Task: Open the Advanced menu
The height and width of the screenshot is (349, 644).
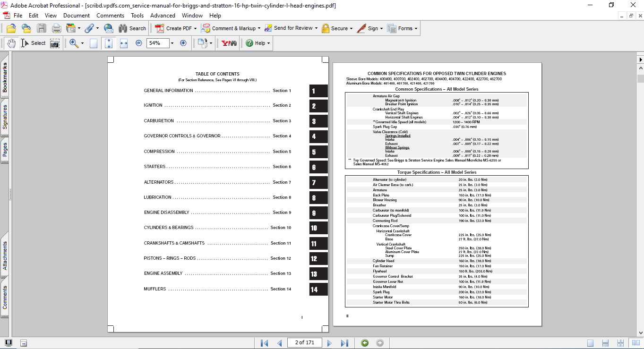Action: tap(163, 16)
